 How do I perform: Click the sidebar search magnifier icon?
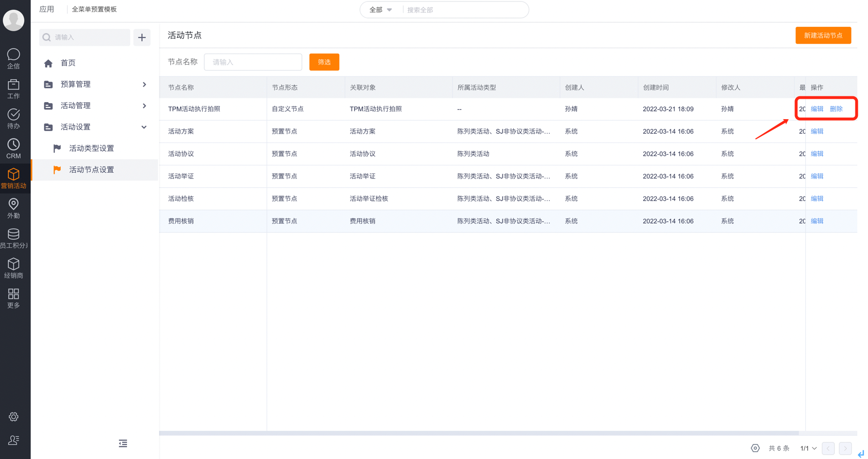tap(47, 37)
